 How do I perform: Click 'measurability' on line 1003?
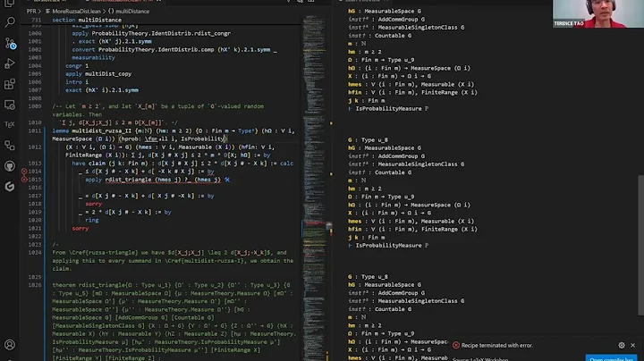point(93,57)
